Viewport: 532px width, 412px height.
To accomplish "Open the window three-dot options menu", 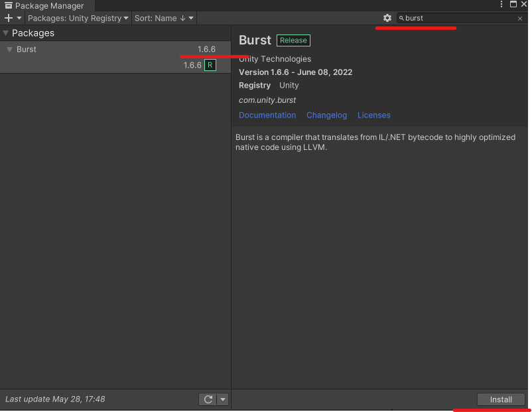I will pyautogui.click(x=501, y=5).
